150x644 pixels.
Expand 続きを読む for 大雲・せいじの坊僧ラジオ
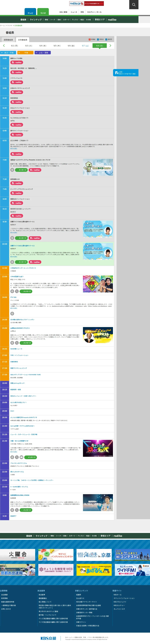(x=14, y=452)
